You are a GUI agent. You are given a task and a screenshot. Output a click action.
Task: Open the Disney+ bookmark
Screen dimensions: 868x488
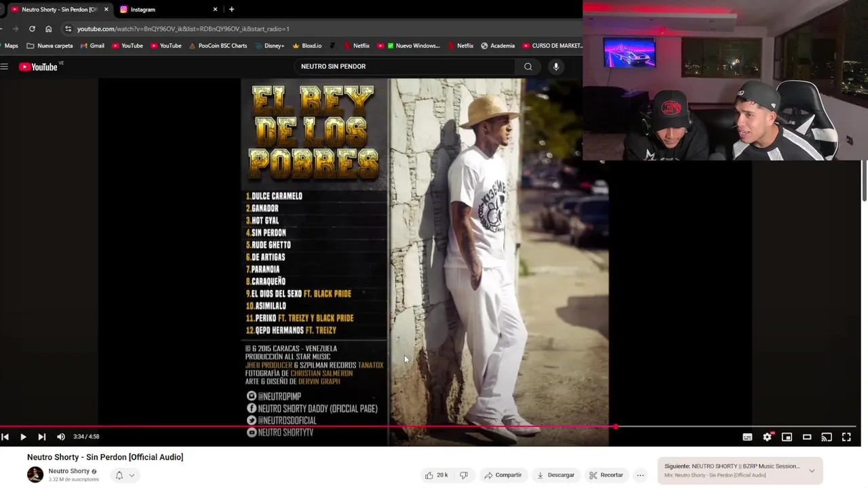(x=270, y=45)
